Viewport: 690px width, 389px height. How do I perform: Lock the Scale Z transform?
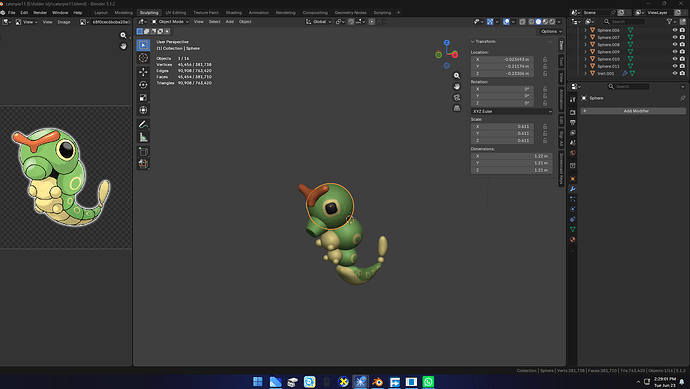click(545, 140)
